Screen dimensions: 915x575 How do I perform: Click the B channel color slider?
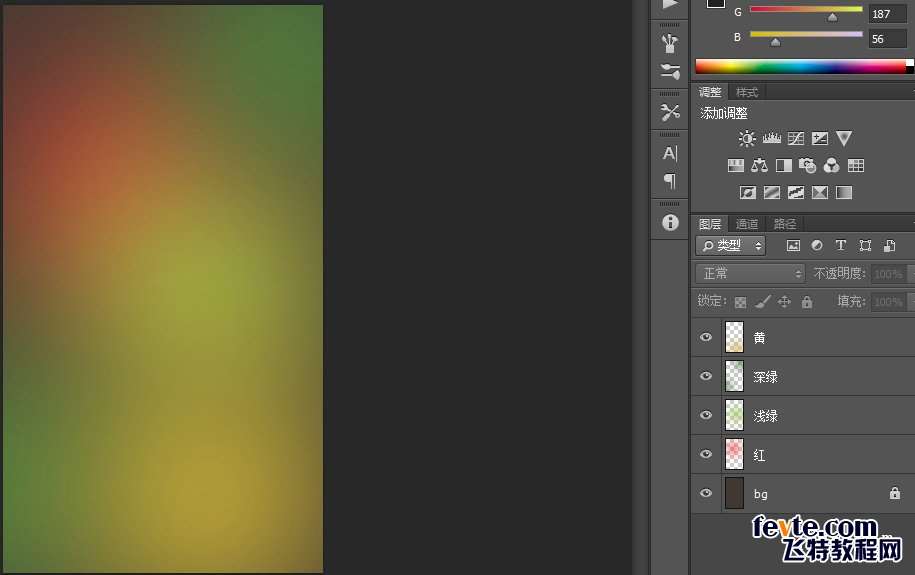point(806,35)
